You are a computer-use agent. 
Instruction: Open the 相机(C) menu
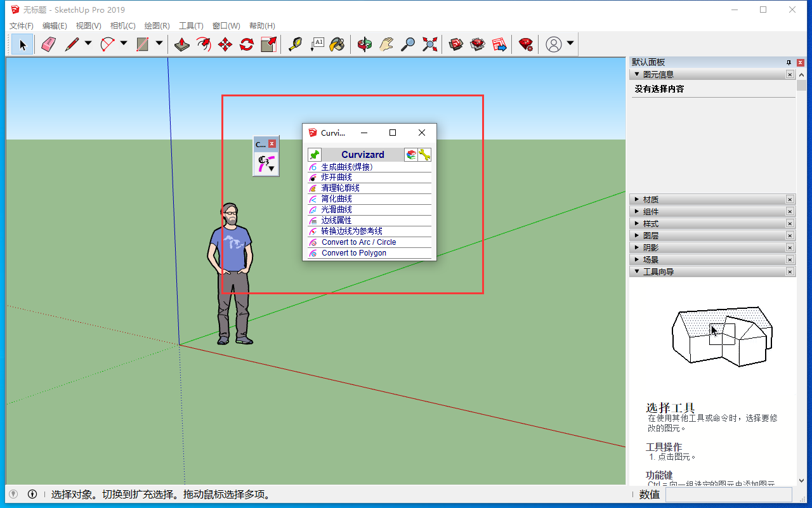[122, 26]
